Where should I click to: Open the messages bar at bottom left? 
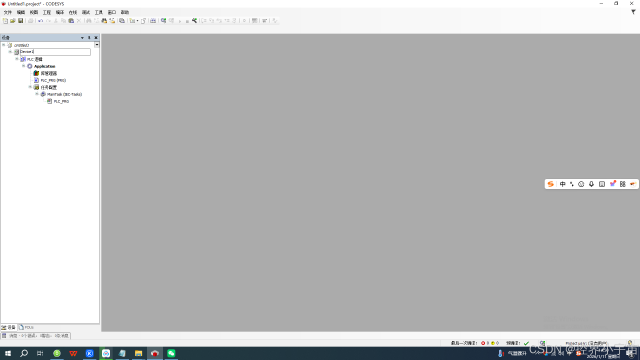[x=36, y=336]
